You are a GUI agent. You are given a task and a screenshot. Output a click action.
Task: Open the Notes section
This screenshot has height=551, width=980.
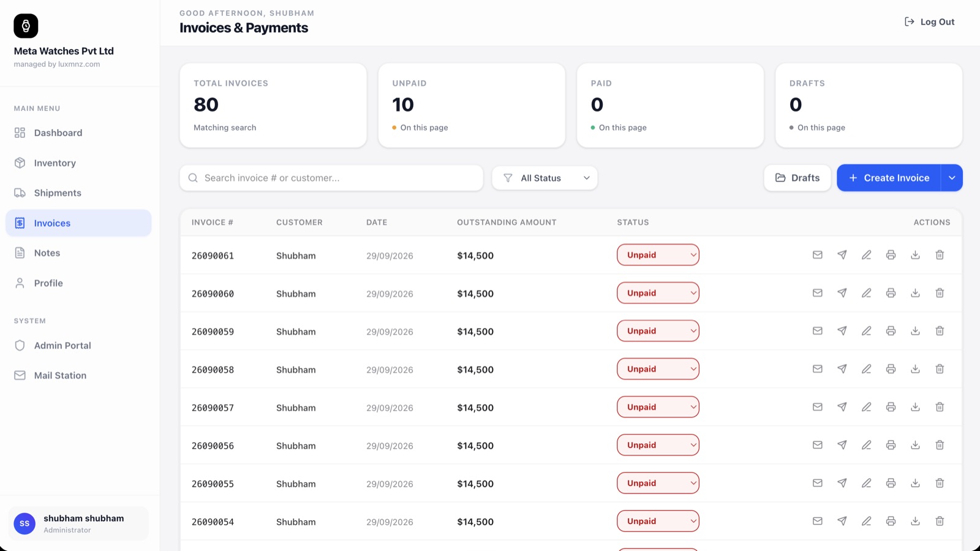(78, 253)
